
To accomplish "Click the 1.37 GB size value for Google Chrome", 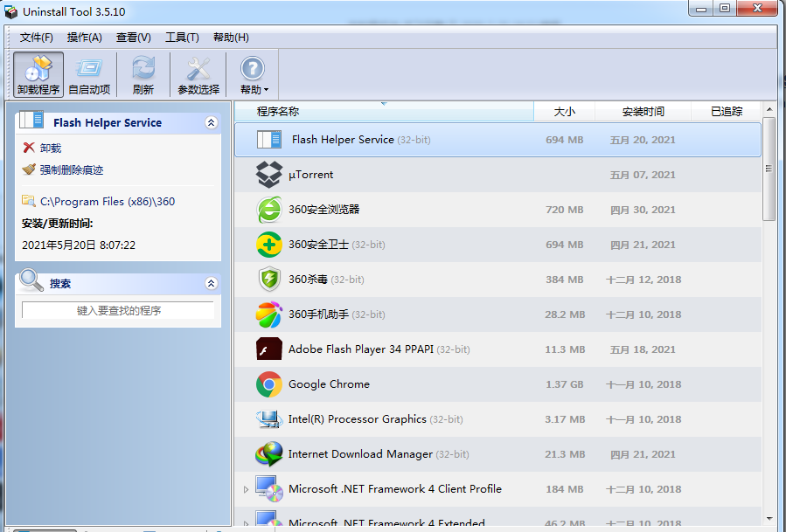I will pyautogui.click(x=565, y=384).
